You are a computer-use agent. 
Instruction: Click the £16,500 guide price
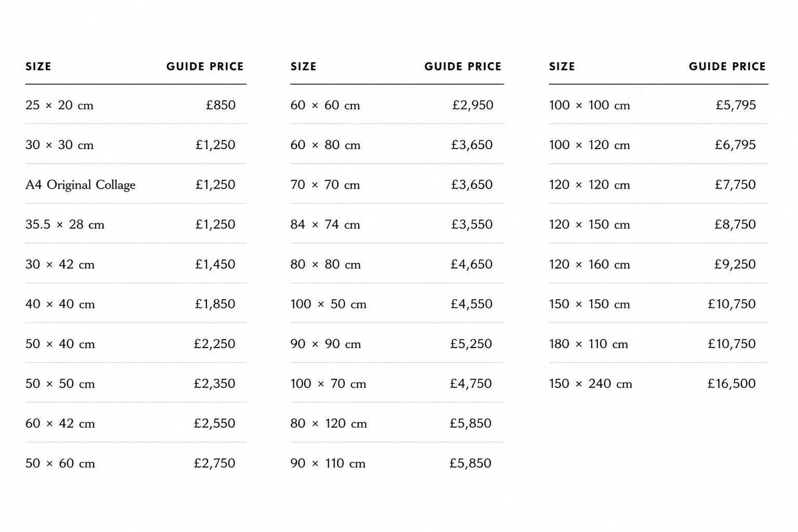[731, 383]
